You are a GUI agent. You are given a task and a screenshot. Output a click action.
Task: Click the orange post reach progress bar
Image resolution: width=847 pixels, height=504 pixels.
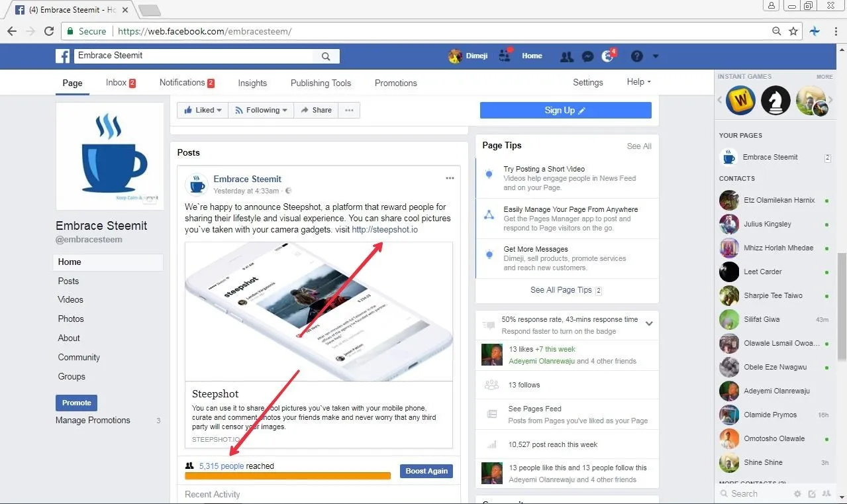[x=288, y=476]
